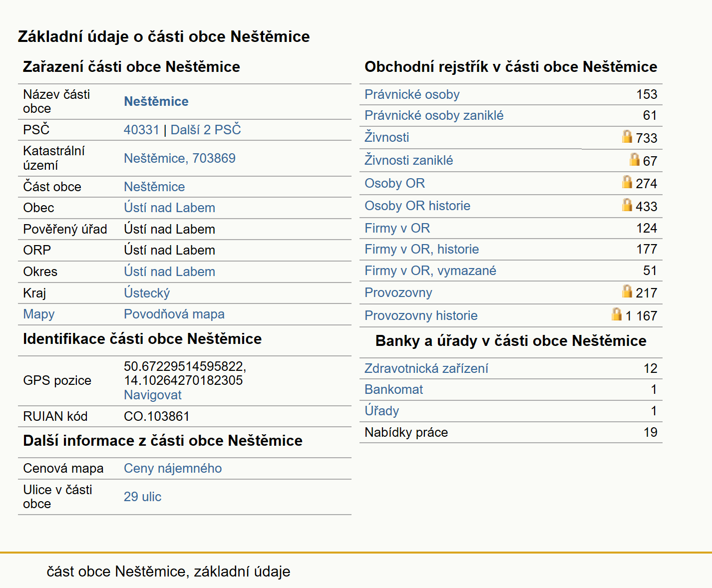Viewport: 712px width, 588px height.
Task: Open Firmy v OR, vymazané link
Action: [x=430, y=271]
